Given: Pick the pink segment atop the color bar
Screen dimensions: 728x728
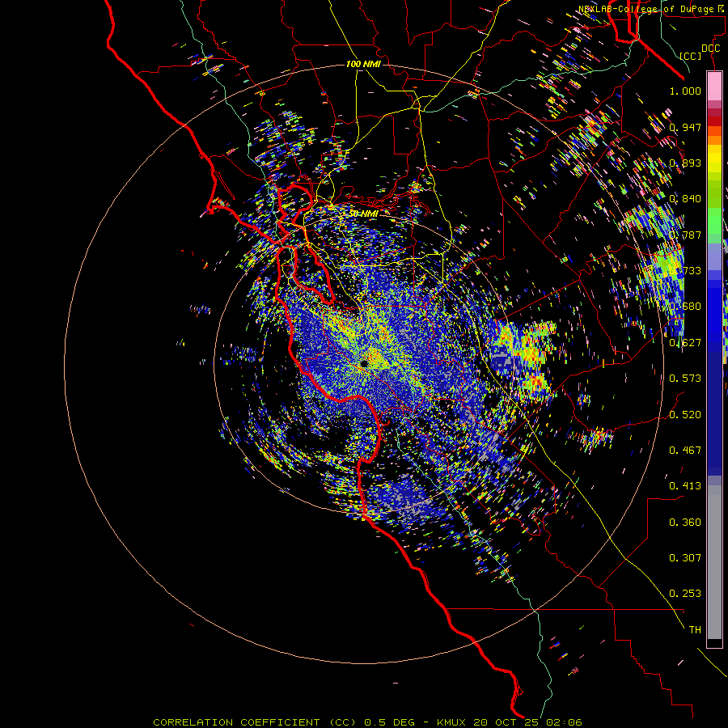Looking at the screenshot, I should coord(714,87).
